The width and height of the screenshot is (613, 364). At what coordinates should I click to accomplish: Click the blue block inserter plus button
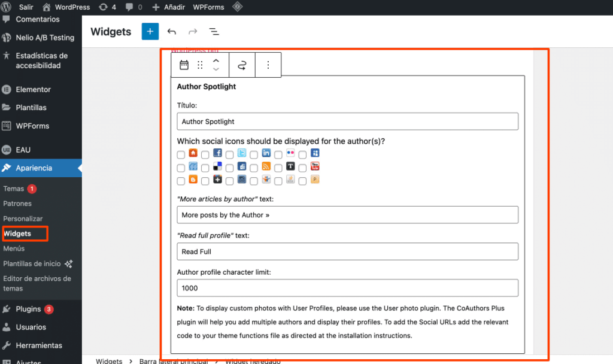pos(150,31)
